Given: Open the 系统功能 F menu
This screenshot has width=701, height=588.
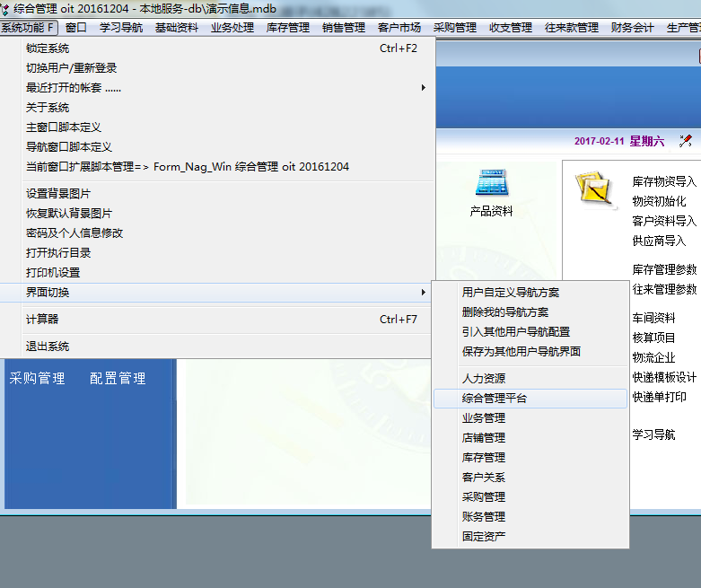Looking at the screenshot, I should pyautogui.click(x=29, y=28).
